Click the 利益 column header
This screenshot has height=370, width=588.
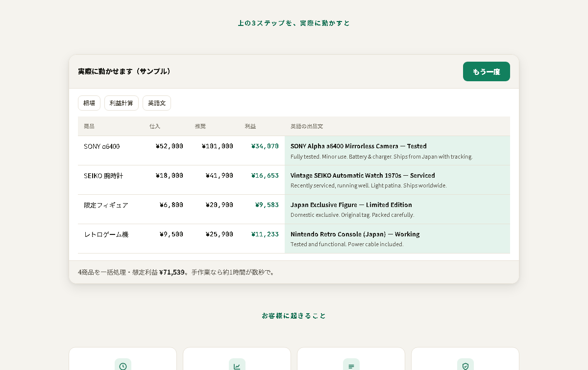coord(250,126)
